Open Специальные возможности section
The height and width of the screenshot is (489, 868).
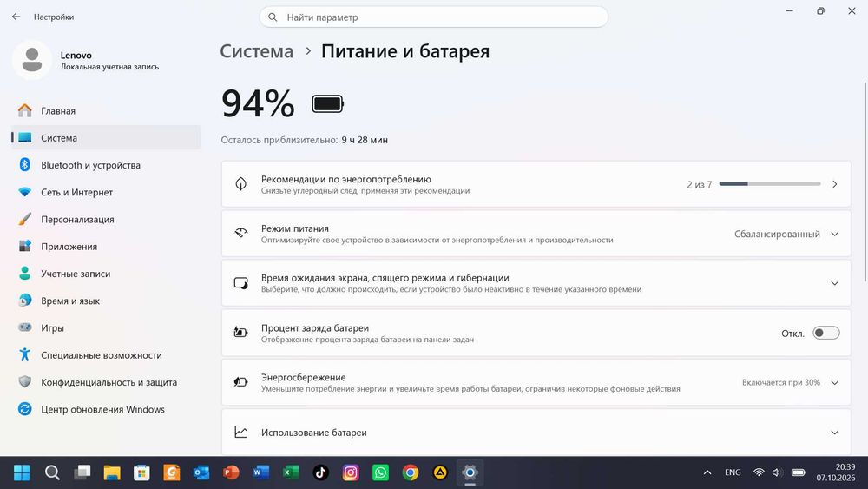(x=106, y=355)
